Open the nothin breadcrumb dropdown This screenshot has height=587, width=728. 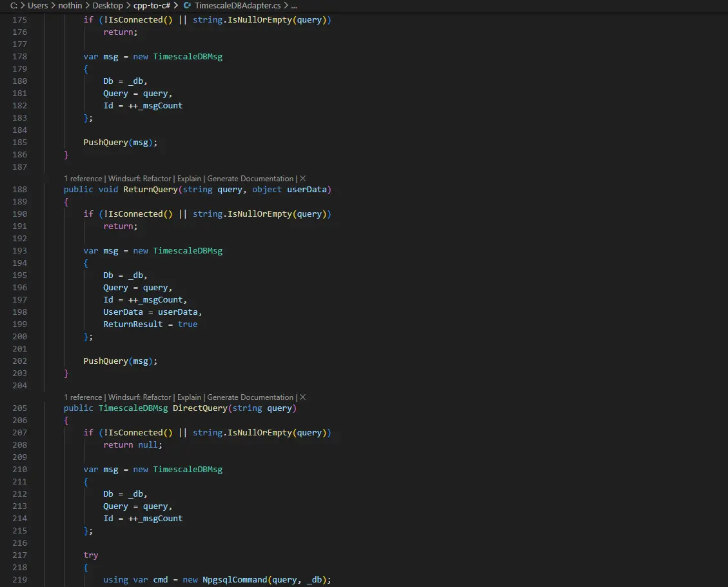click(70, 5)
